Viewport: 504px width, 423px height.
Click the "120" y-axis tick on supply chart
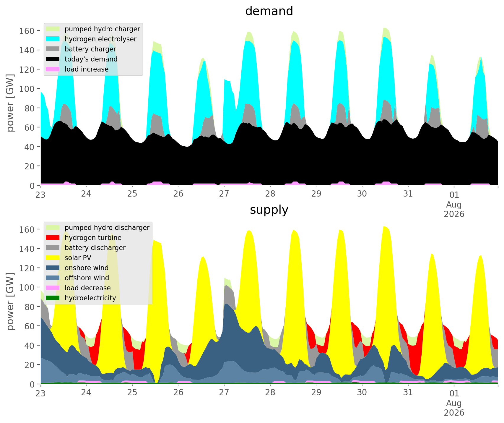click(27, 268)
